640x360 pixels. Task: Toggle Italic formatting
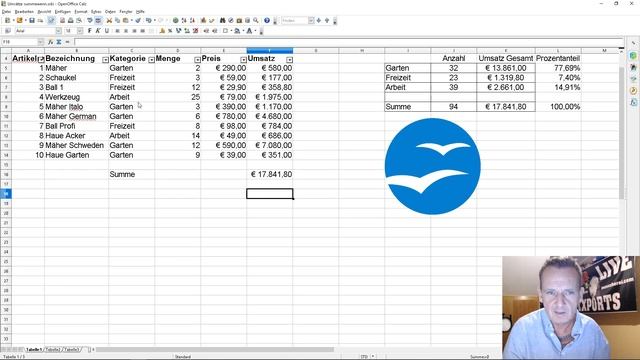tap(98, 31)
